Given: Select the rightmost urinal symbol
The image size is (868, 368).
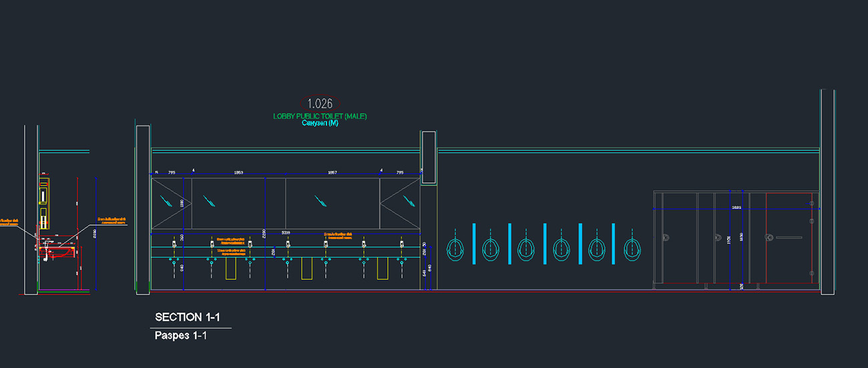Looking at the screenshot, I should (x=632, y=249).
